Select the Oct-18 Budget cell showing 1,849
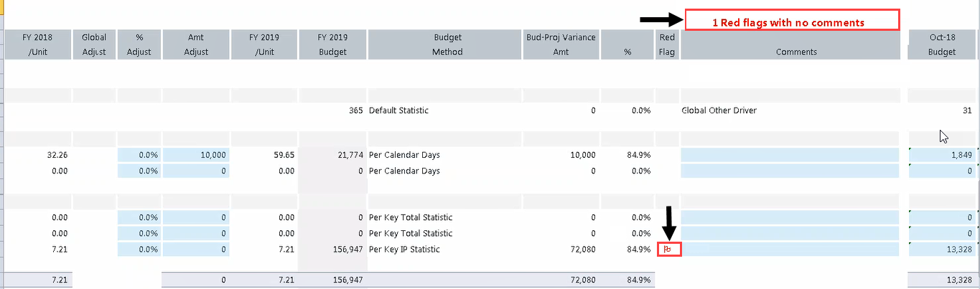Viewport: 980px width, 289px height. coord(941,155)
